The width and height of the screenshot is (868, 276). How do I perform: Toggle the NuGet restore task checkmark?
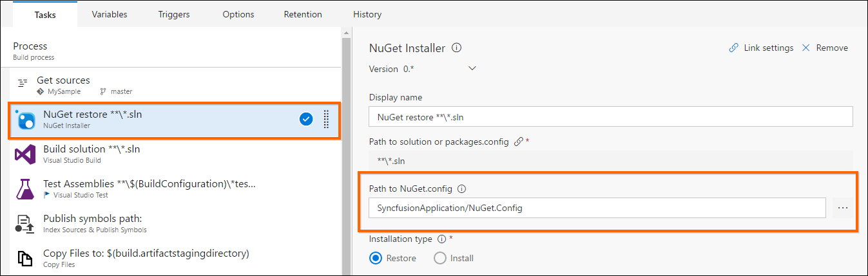click(x=306, y=119)
